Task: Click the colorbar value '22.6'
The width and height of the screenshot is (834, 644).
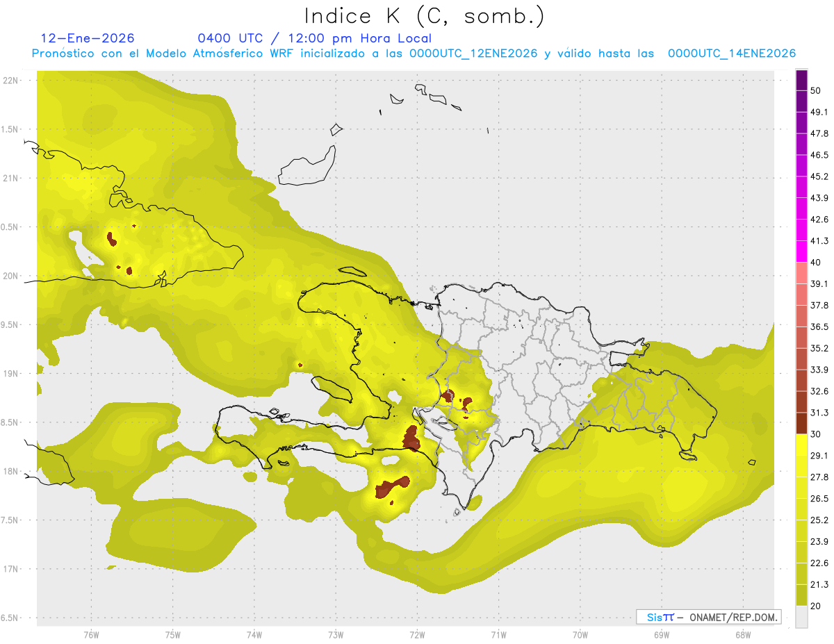Action: (x=819, y=563)
